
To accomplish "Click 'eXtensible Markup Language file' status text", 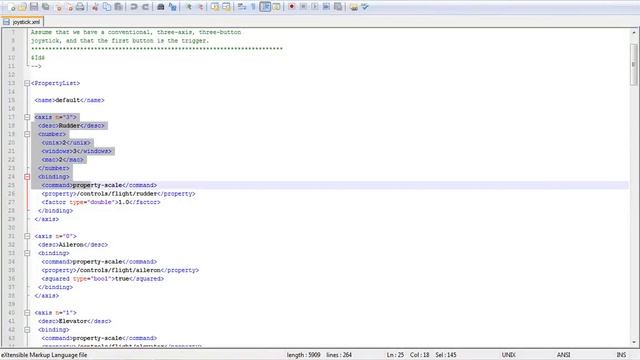I will click(x=44, y=355).
